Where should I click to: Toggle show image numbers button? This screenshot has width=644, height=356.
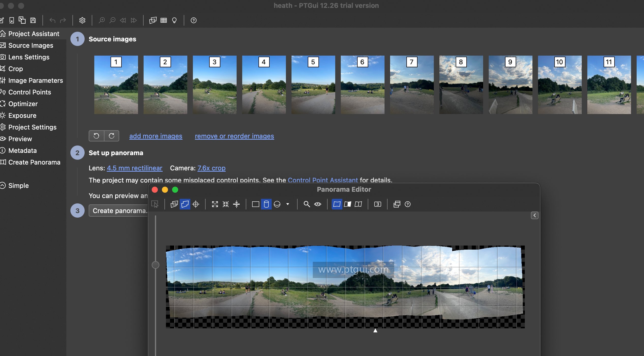point(378,204)
